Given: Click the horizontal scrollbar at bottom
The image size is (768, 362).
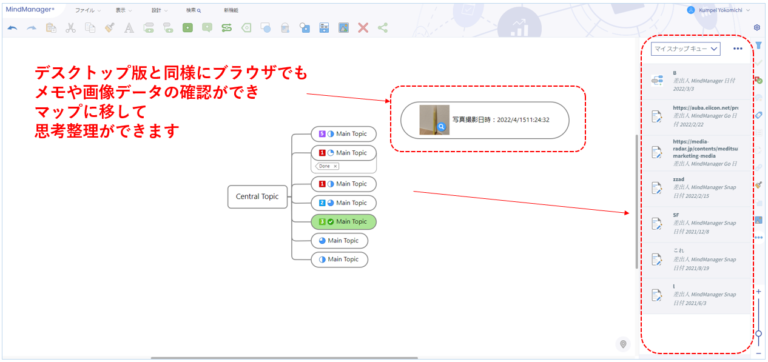Looking at the screenshot, I should pyautogui.click(x=284, y=358).
